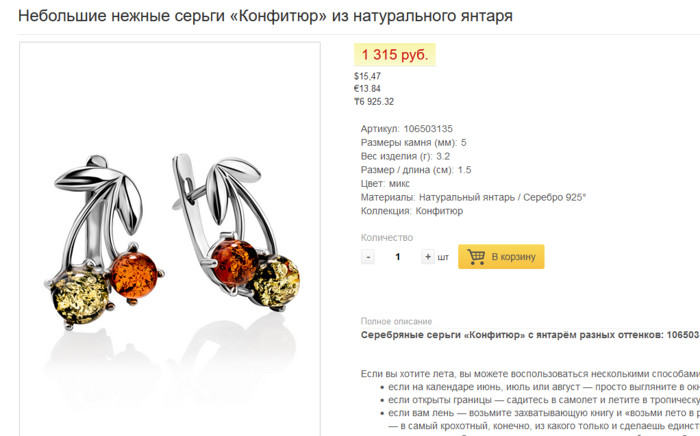Click the quantity input field
700x436 pixels.
tap(398, 257)
